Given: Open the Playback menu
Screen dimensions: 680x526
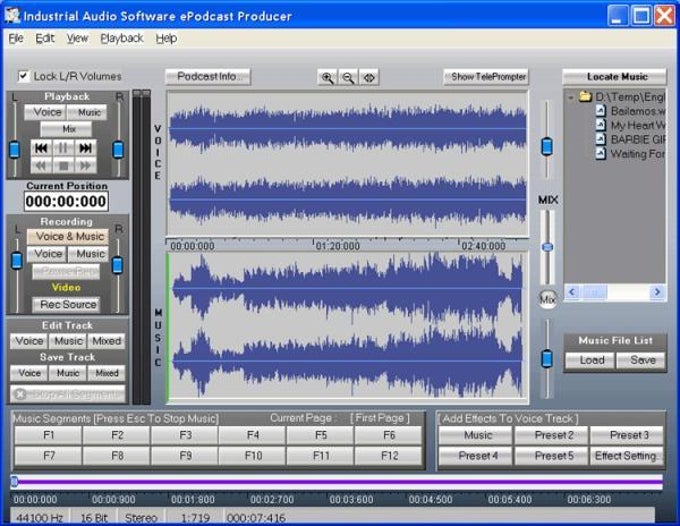Looking at the screenshot, I should coord(122,39).
